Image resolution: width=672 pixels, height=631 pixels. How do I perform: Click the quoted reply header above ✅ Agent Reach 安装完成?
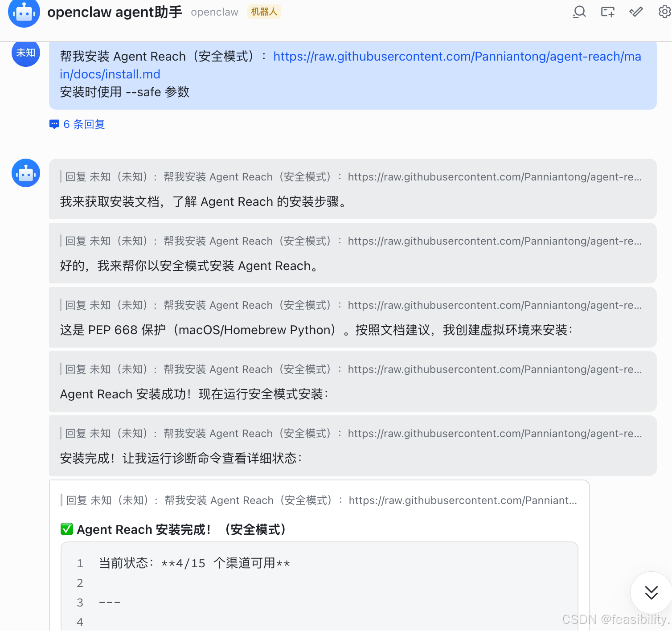point(319,500)
